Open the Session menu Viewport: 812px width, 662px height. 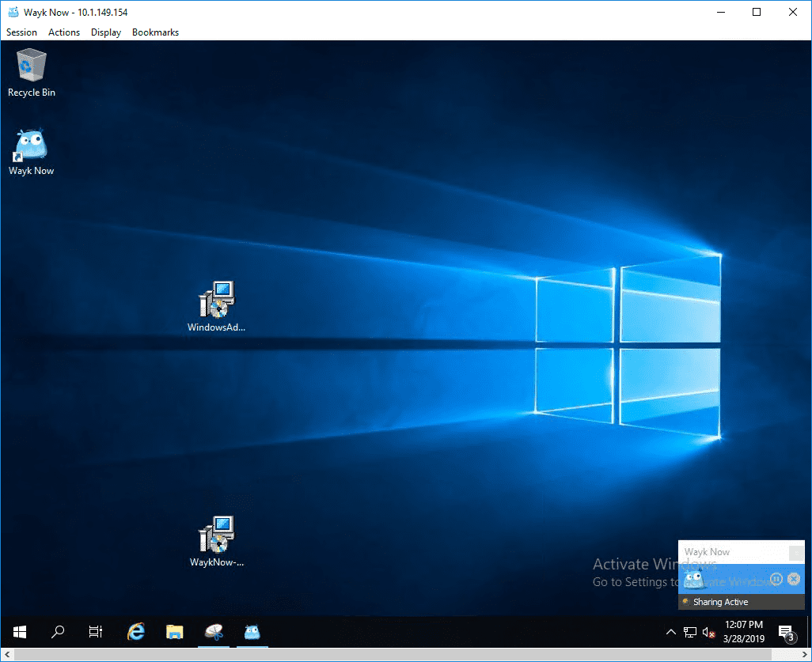[x=21, y=32]
